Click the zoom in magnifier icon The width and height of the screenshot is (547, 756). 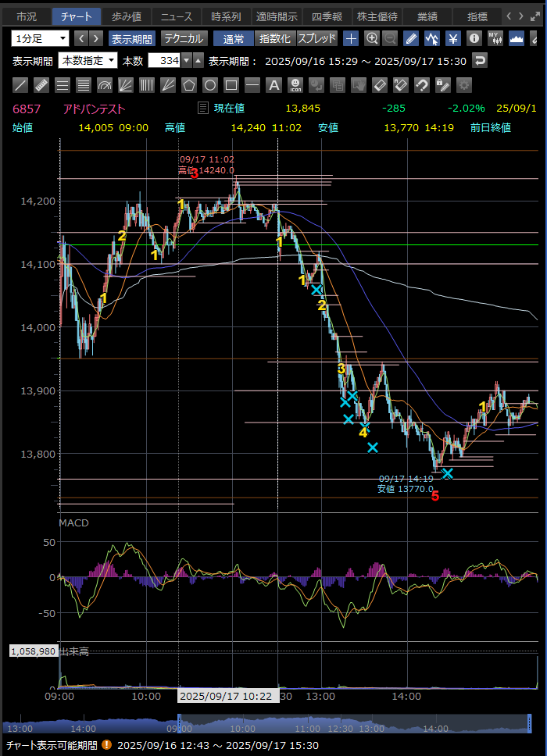[x=372, y=38]
